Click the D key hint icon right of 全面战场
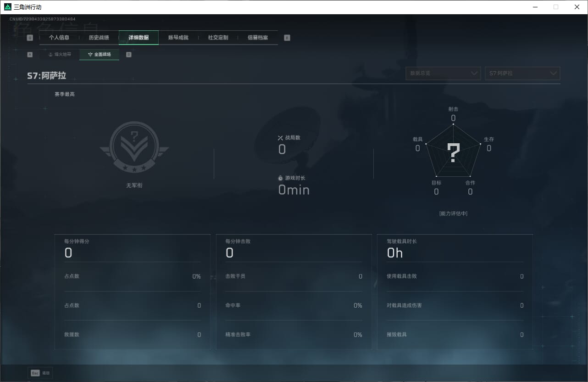 [x=128, y=55]
